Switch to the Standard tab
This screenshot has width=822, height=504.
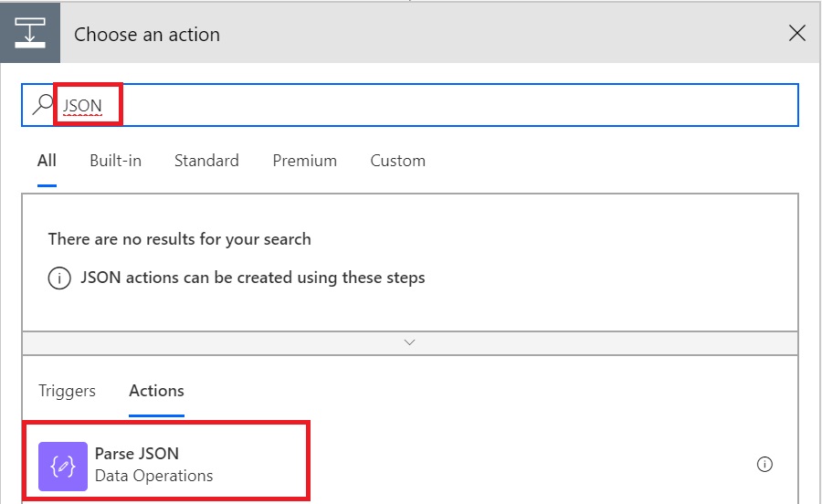206,161
